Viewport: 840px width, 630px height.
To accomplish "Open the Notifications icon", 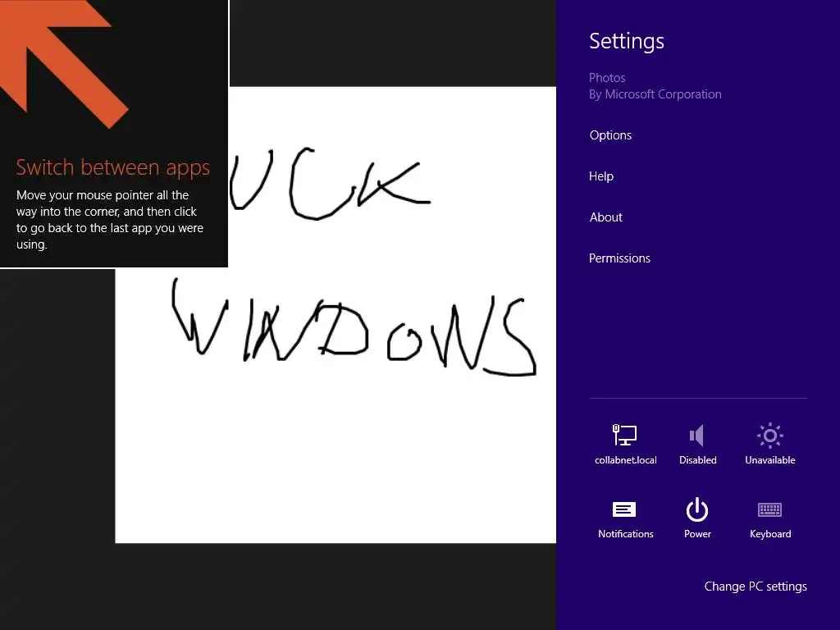I will tap(624, 509).
